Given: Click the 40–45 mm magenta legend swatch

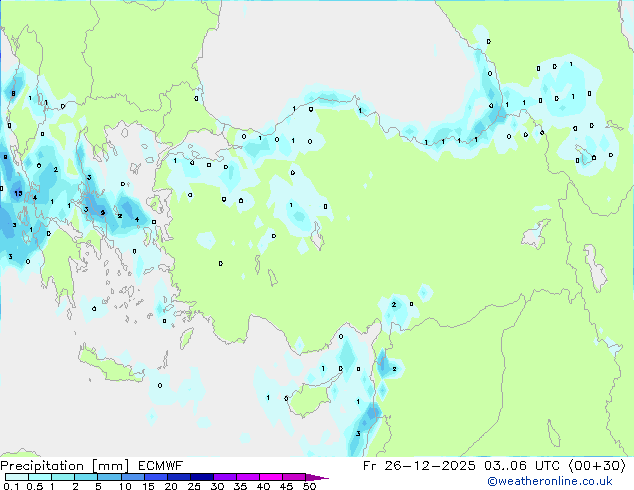Looking at the screenshot, I should (271, 477).
